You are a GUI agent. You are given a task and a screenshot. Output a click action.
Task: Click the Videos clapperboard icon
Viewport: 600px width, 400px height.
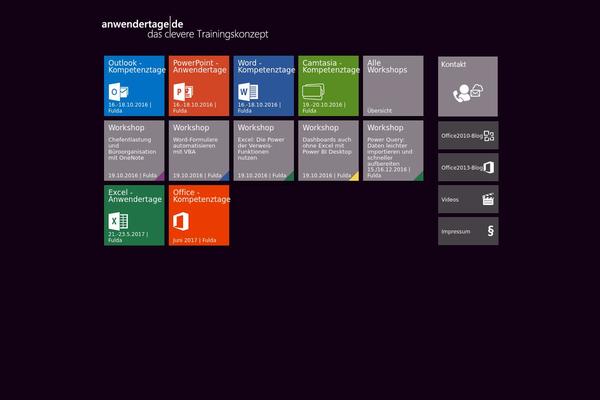(488, 199)
